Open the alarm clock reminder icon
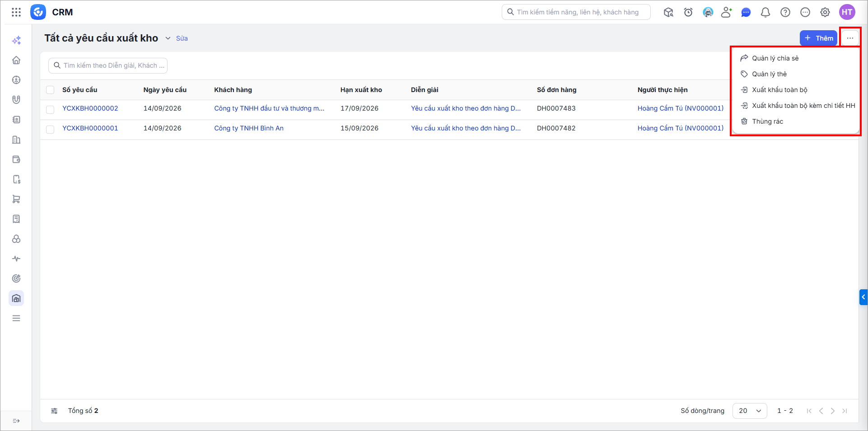Screen dimensions: 868x431 [x=688, y=12]
